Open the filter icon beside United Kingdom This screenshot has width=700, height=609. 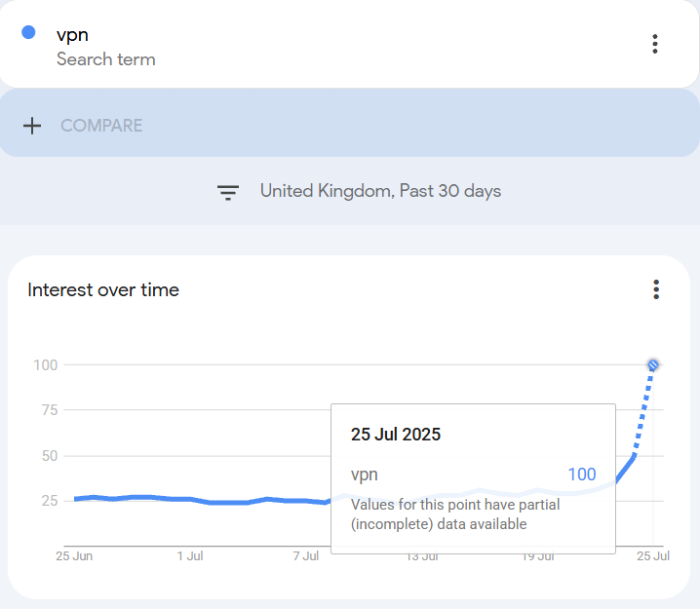pos(228,192)
